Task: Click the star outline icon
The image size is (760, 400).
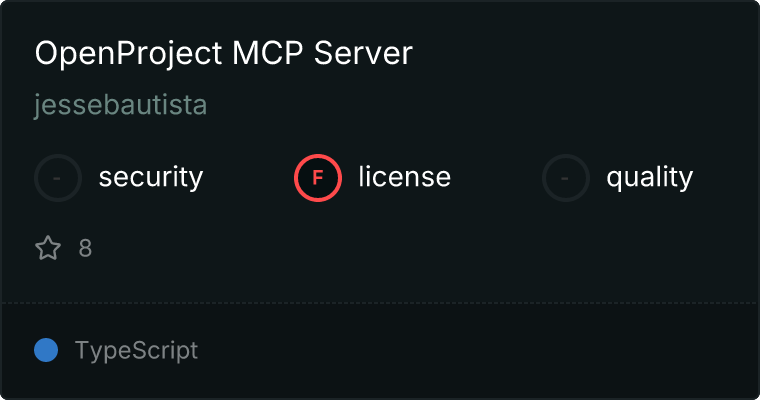Action: tap(48, 248)
